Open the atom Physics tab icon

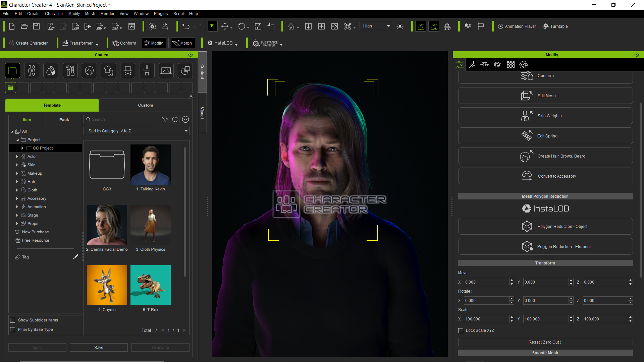523,65
